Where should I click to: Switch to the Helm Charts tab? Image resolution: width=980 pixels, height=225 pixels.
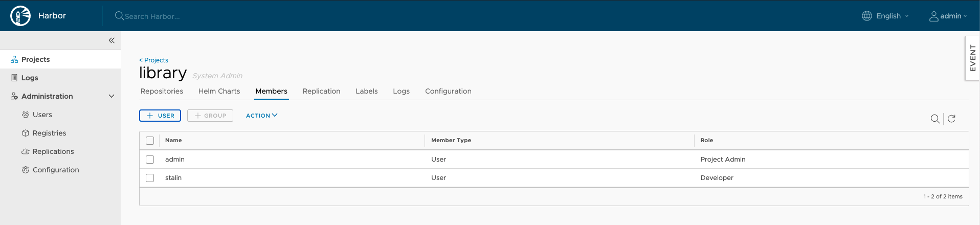coord(219,91)
